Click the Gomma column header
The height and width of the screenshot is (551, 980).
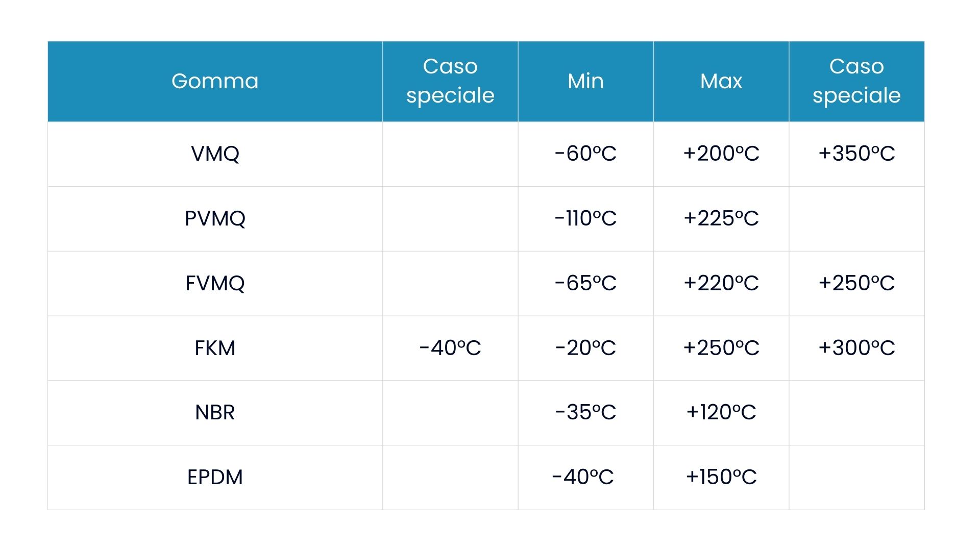click(215, 81)
